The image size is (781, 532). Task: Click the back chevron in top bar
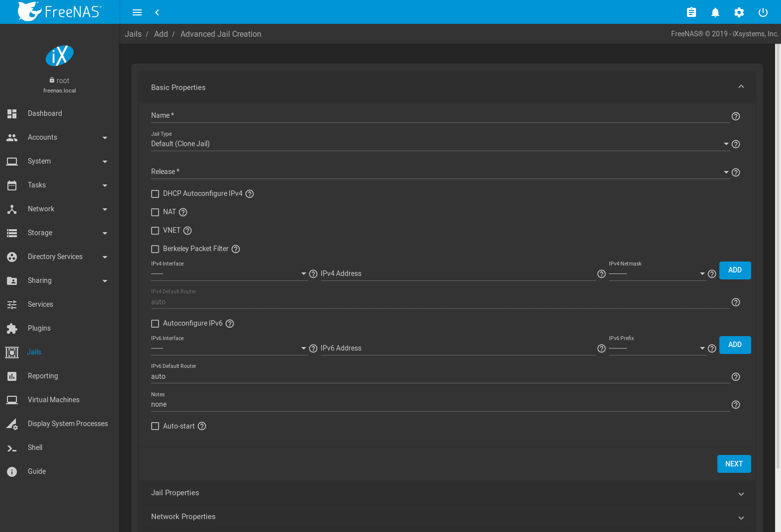[x=157, y=12]
